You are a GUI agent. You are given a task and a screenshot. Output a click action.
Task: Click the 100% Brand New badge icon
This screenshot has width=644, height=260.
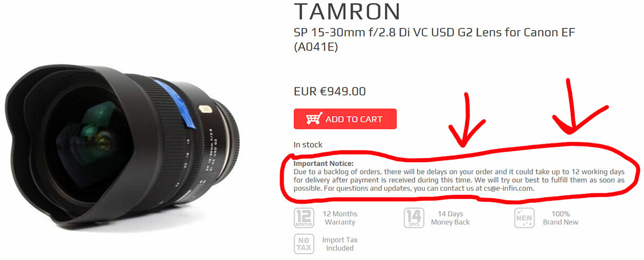524,218
